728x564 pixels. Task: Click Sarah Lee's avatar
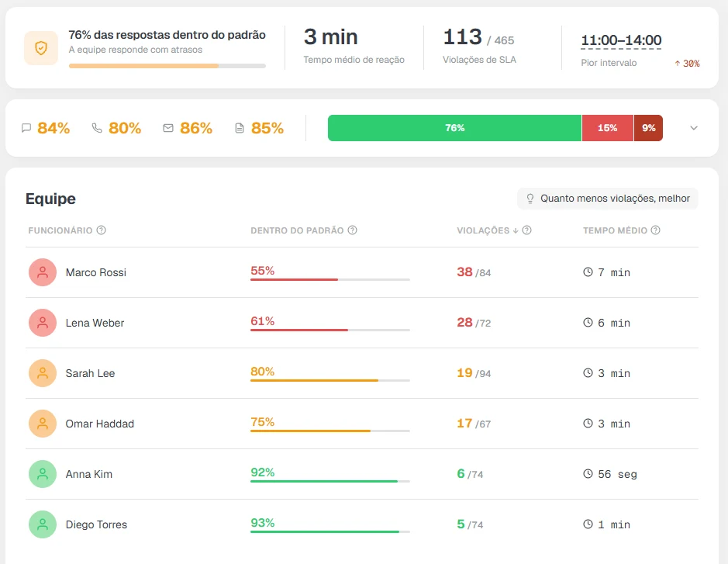tap(43, 373)
